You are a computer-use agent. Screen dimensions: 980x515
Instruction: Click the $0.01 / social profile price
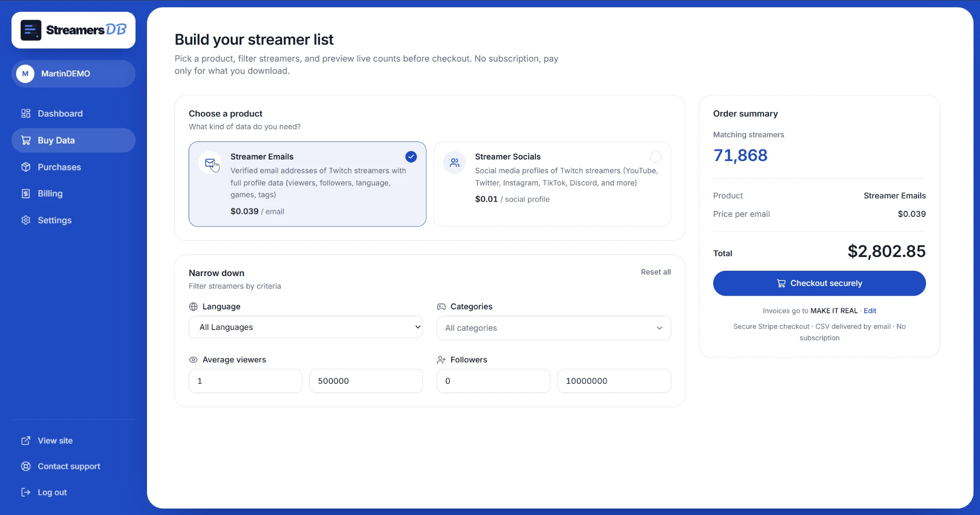[x=512, y=199]
